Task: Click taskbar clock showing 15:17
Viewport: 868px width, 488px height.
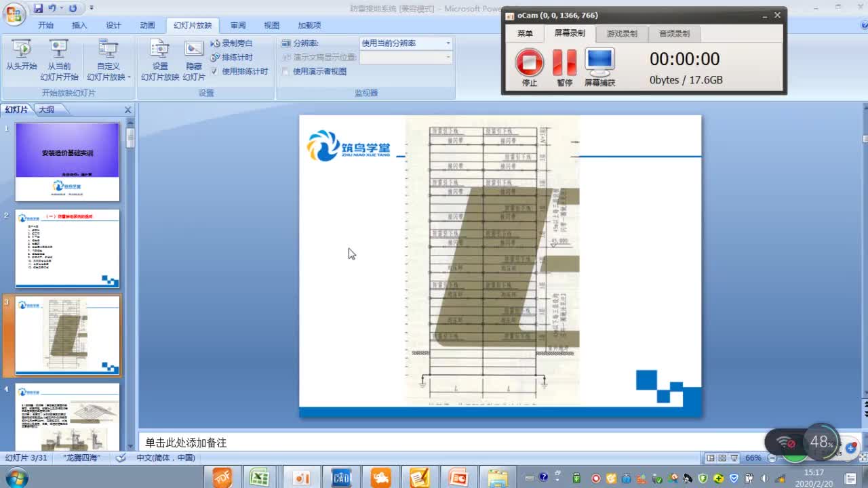Action: tap(814, 478)
